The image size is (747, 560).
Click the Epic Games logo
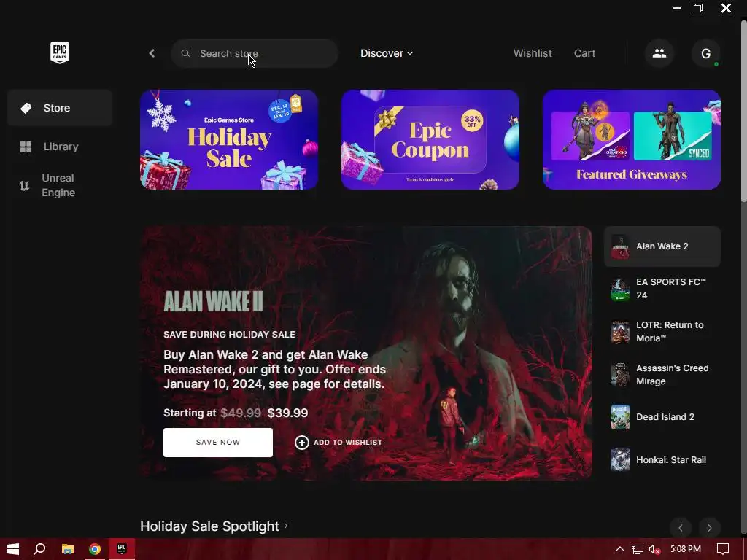(x=60, y=52)
